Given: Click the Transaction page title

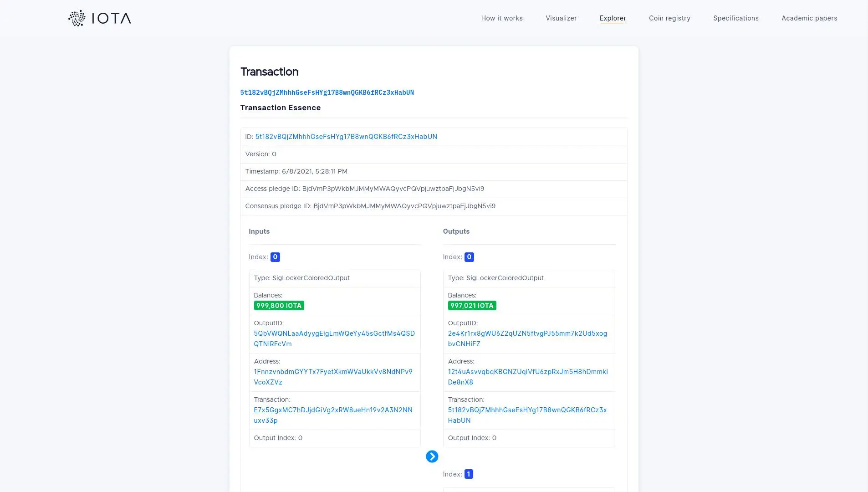Looking at the screenshot, I should [269, 72].
